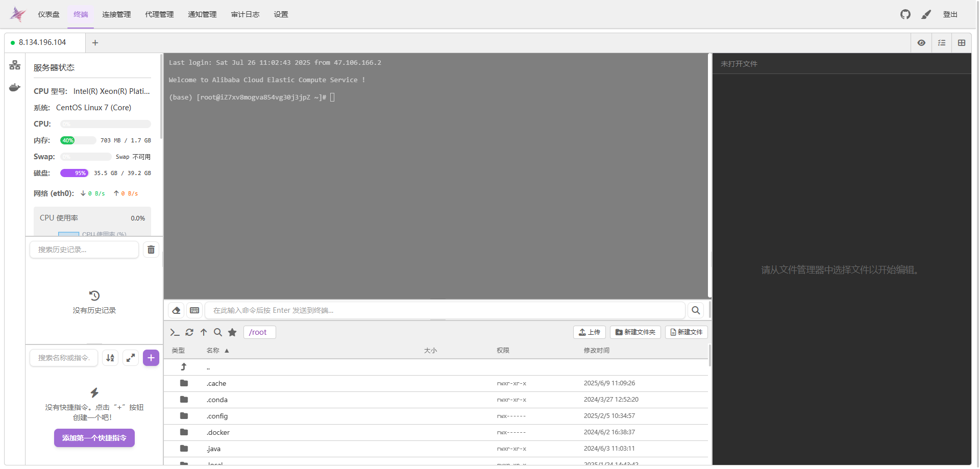Open the GitHub repository icon

coord(905,14)
